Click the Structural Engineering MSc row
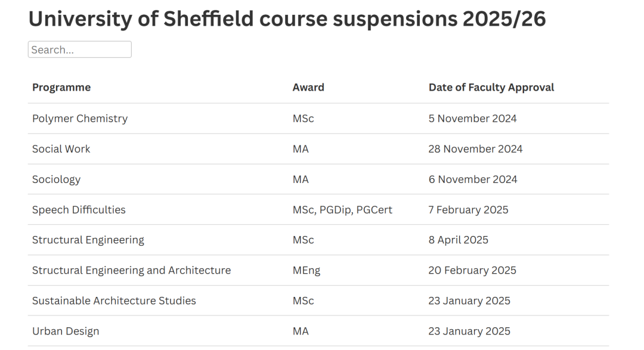This screenshot has width=644, height=350. (318, 240)
